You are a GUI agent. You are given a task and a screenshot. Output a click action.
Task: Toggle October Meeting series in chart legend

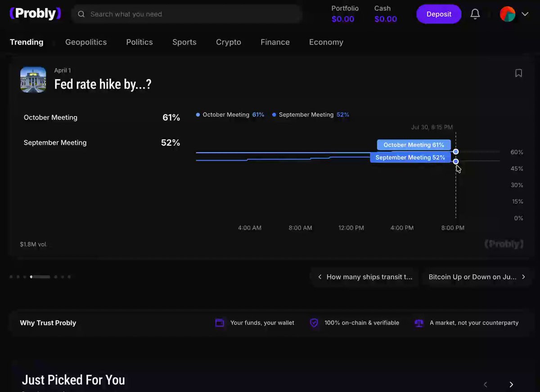tap(230, 115)
